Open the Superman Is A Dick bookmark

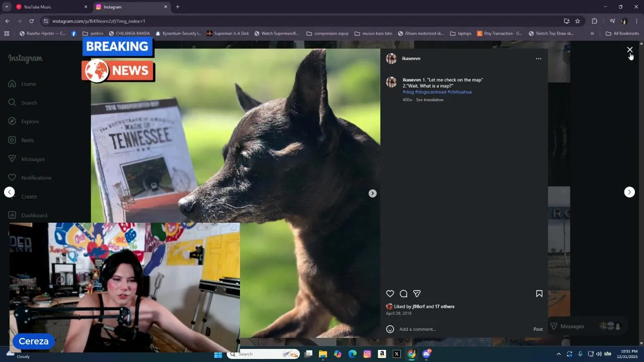pos(227,34)
